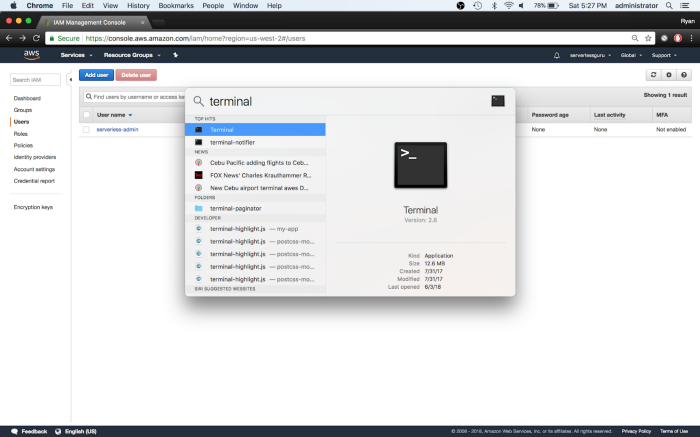This screenshot has height=437, width=700.
Task: Open Account settings in sidebar
Action: point(34,169)
